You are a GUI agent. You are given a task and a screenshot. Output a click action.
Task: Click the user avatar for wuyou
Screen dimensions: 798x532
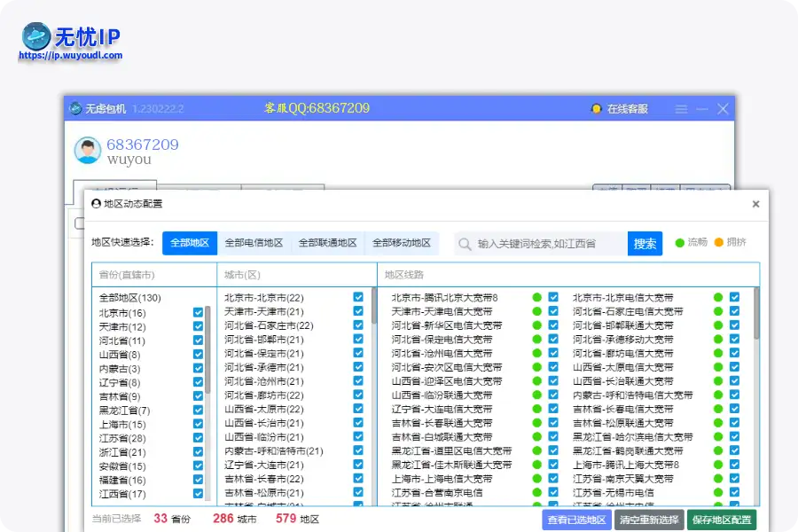[86, 151]
